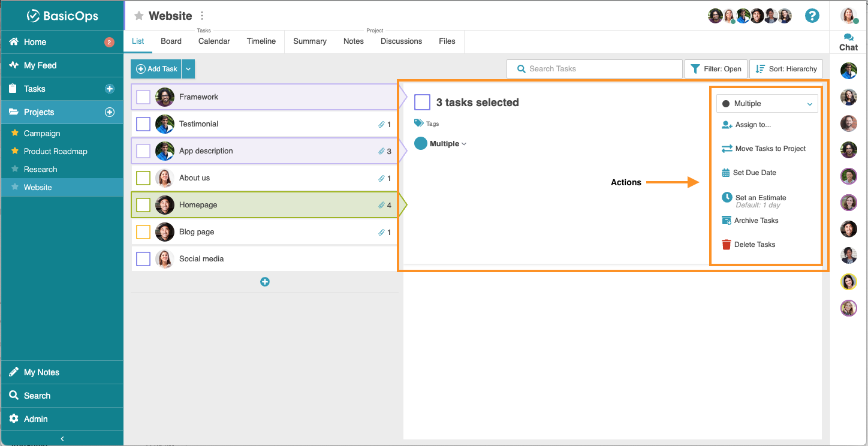Image resolution: width=868 pixels, height=446 pixels.
Task: Click the Assign to icon
Action: 727,125
